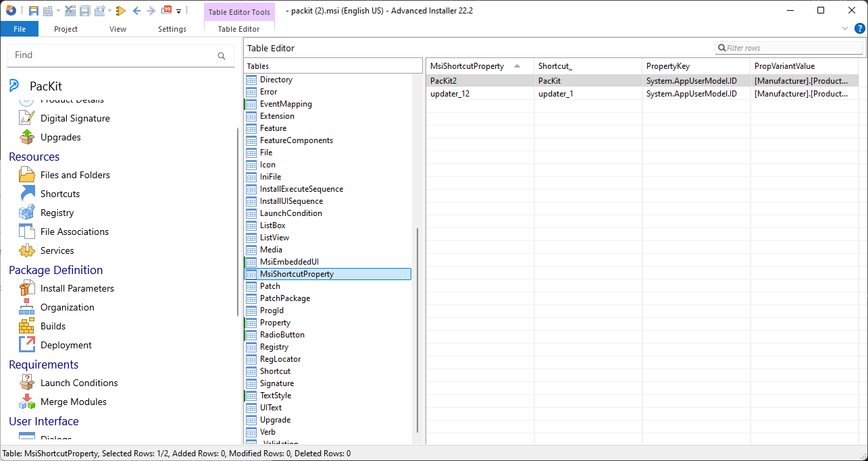Screen dimensions: 868x461
Task: Open the View ribbon tab
Action: tap(118, 29)
